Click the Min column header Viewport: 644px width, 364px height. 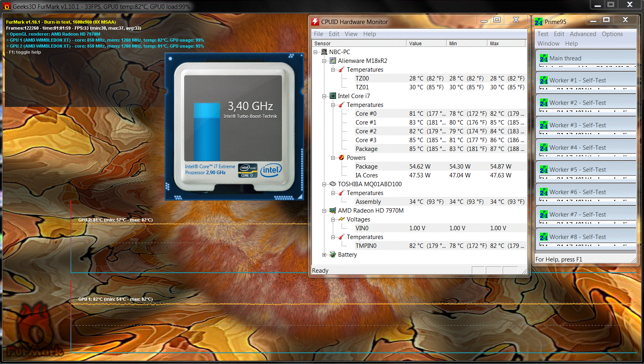click(x=467, y=43)
